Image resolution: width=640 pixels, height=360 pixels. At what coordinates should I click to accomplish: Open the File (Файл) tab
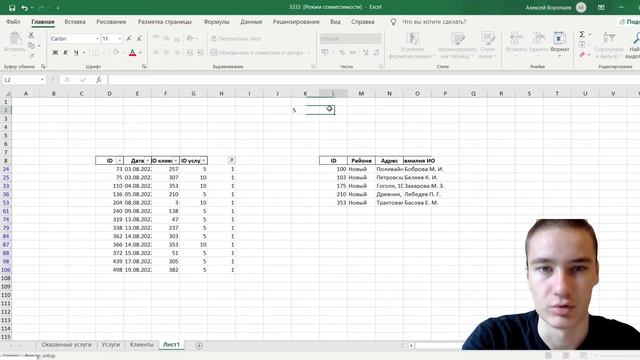13,22
